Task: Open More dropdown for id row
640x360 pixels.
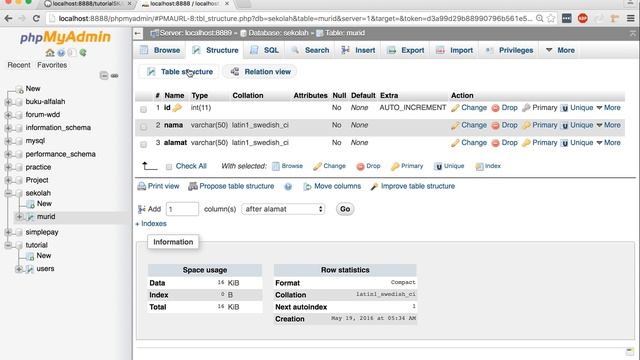Action: point(608,108)
